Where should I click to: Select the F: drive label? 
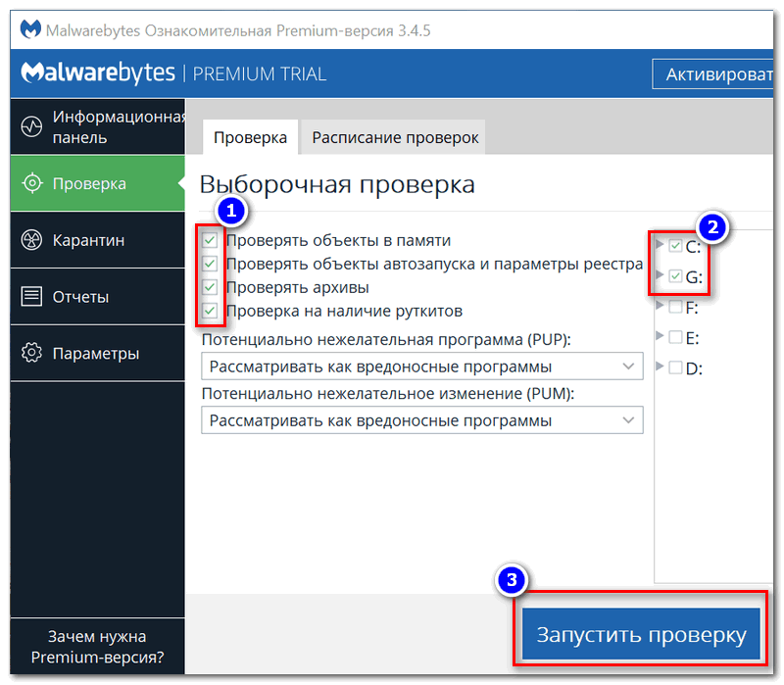tap(692, 308)
